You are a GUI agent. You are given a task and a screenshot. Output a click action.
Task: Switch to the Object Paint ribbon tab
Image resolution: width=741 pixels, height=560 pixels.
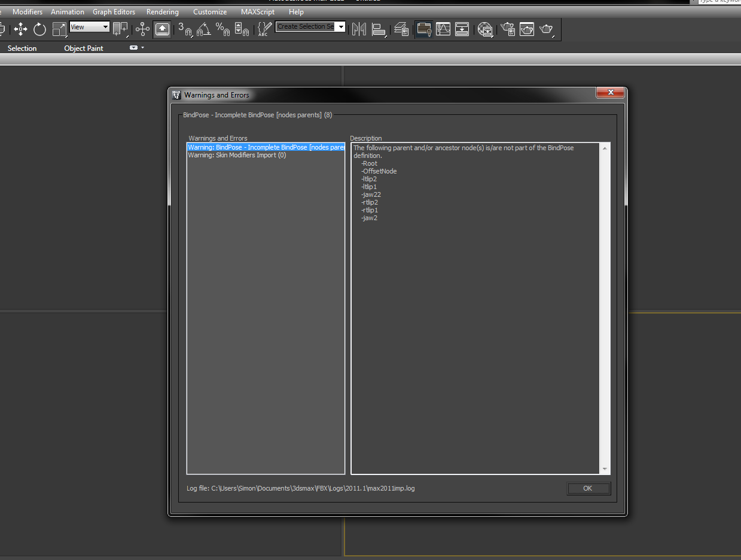point(84,48)
